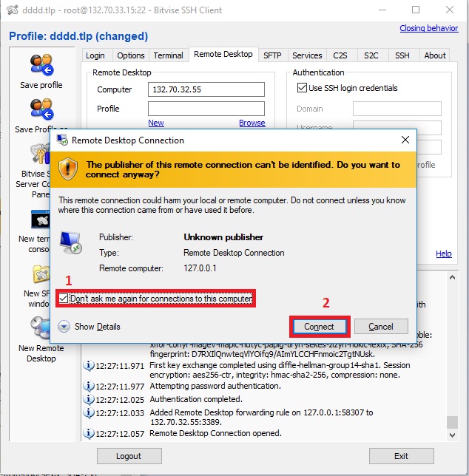Open the SFTP tab
The image size is (469, 476).
[x=272, y=55]
